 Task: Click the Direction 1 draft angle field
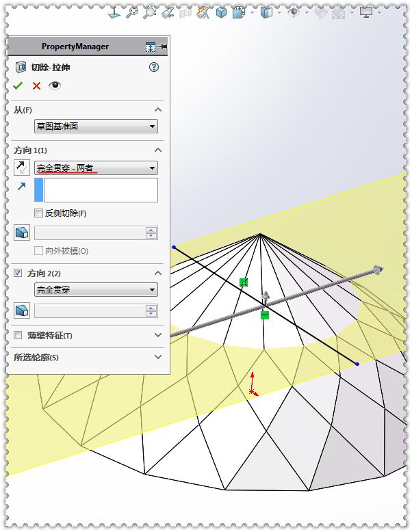click(90, 233)
